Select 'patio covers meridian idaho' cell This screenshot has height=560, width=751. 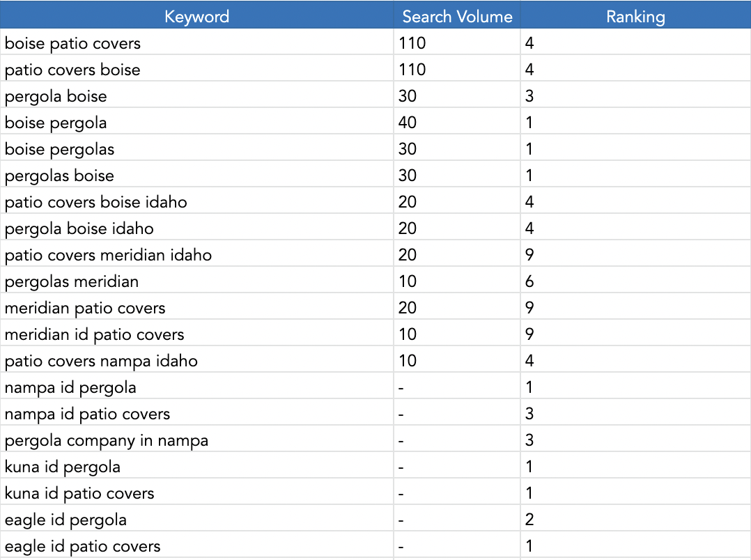point(196,255)
